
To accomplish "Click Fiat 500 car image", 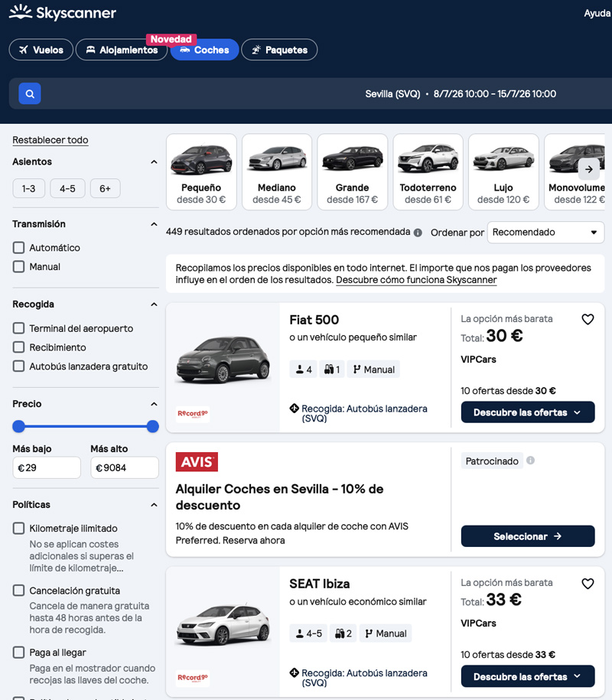I will (x=223, y=360).
